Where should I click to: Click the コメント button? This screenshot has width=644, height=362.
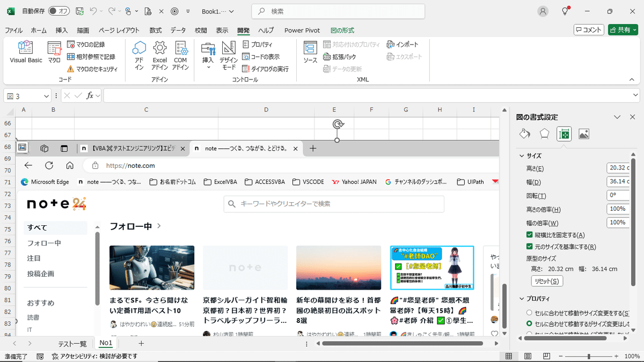tap(589, 30)
